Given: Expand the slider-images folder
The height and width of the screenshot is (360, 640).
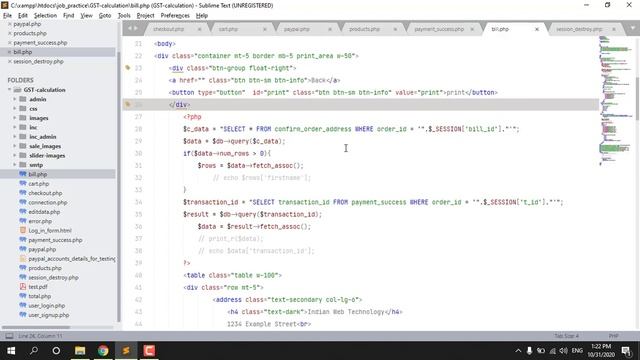Looking at the screenshot, I should (x=15, y=156).
